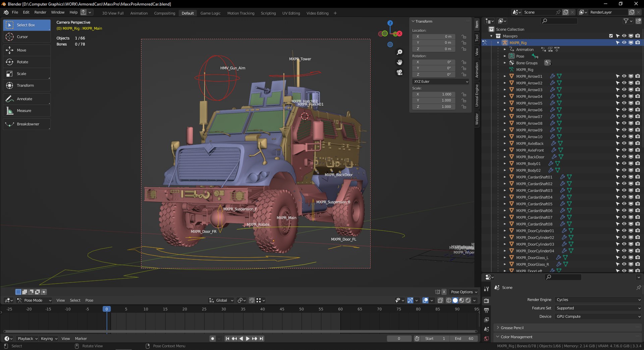Image resolution: width=644 pixels, height=350 pixels.
Task: Open the timeline Marker menu
Action: point(81,339)
